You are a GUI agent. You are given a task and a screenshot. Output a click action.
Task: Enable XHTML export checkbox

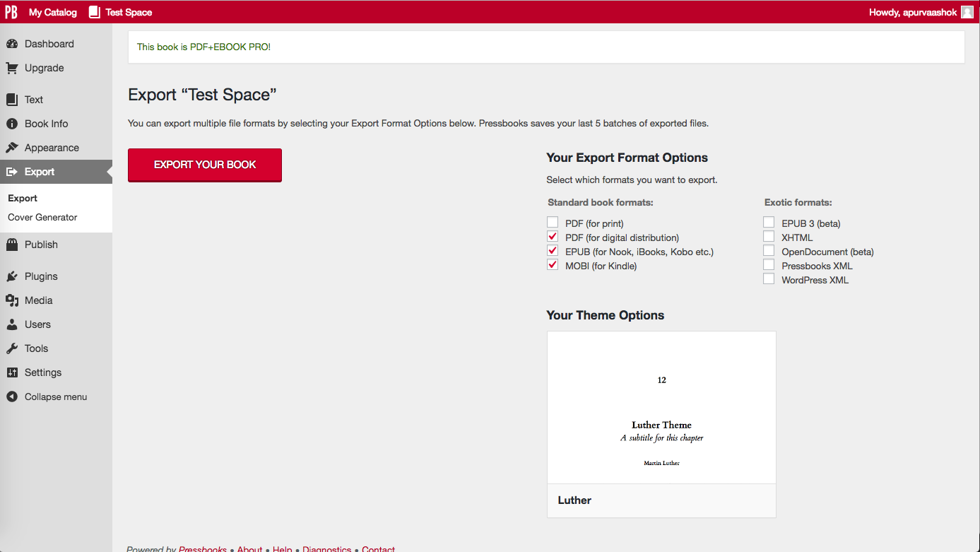(x=769, y=237)
